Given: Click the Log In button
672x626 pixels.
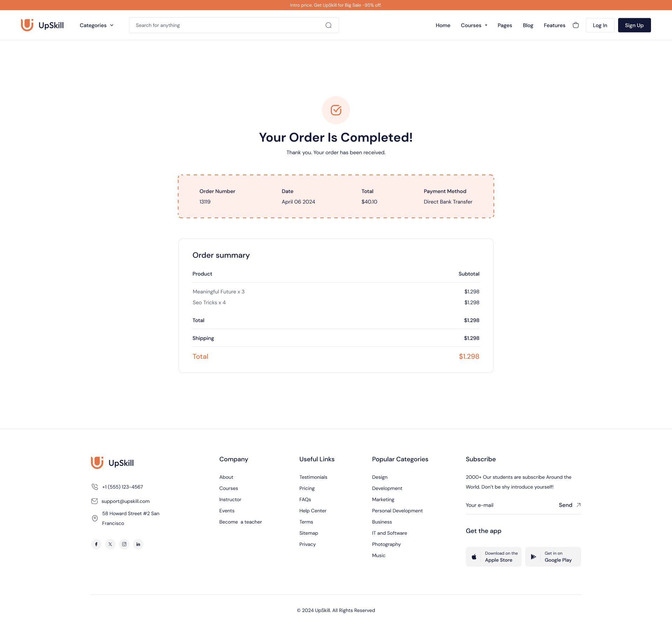Looking at the screenshot, I should pos(600,25).
